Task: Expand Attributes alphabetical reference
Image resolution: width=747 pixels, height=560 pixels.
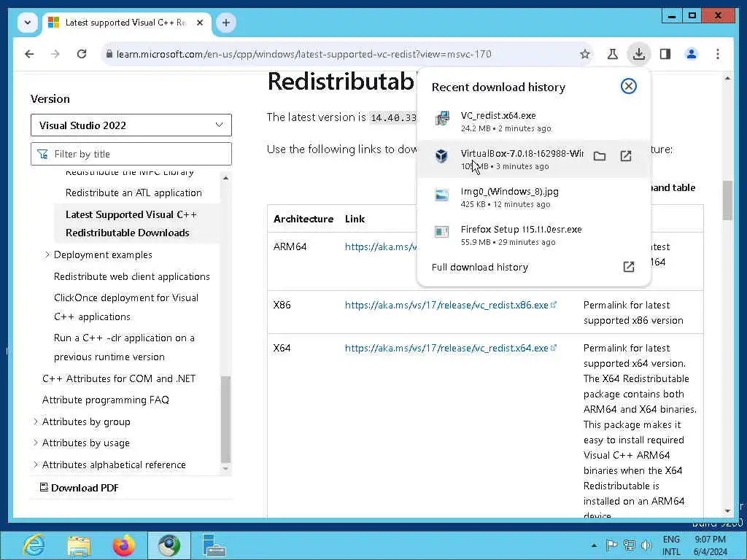Action: click(x=35, y=464)
